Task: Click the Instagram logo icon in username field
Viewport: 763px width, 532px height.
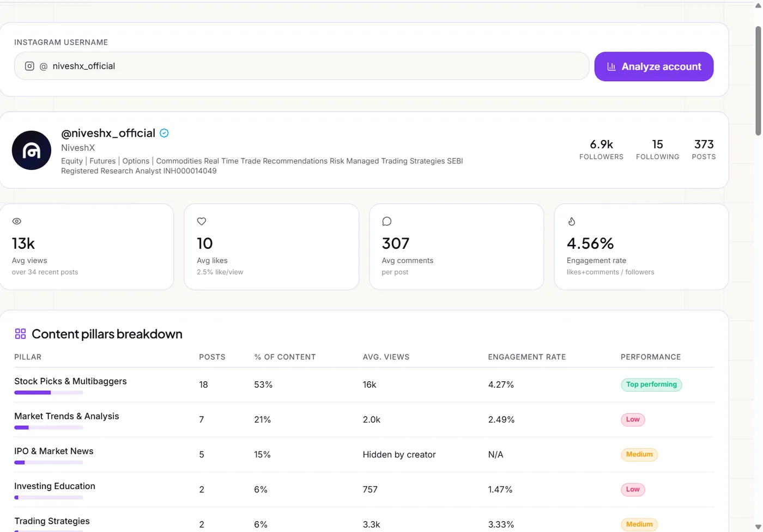Action: pos(29,66)
